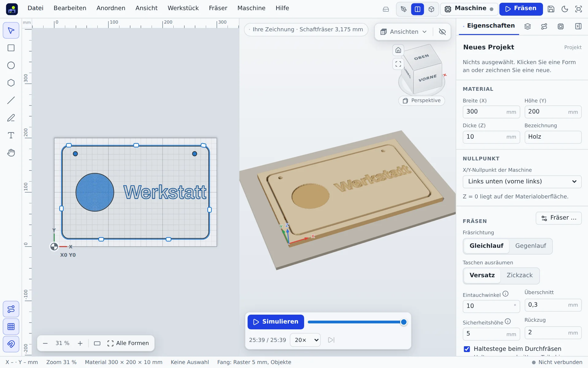
Task: Click the save disk icon
Action: pyautogui.click(x=551, y=9)
